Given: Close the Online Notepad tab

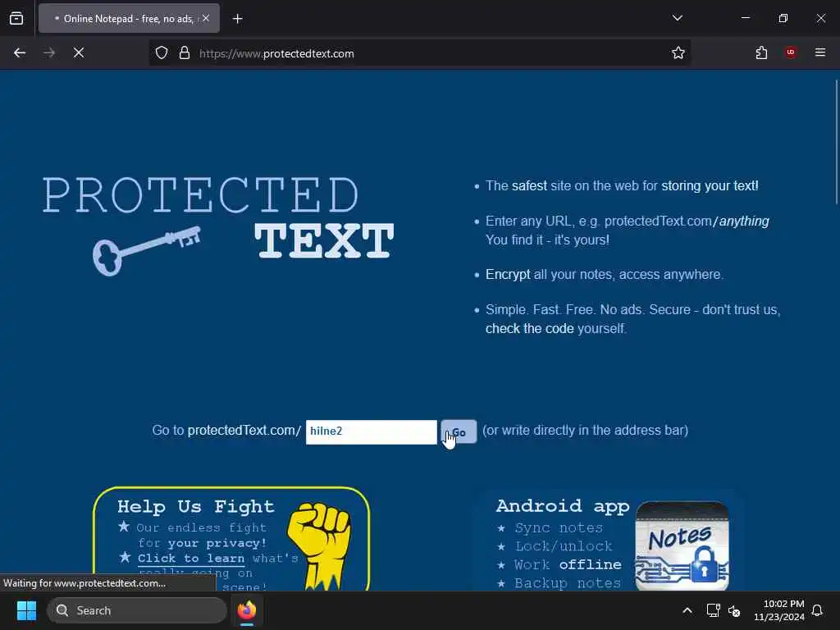Looking at the screenshot, I should pos(206,18).
